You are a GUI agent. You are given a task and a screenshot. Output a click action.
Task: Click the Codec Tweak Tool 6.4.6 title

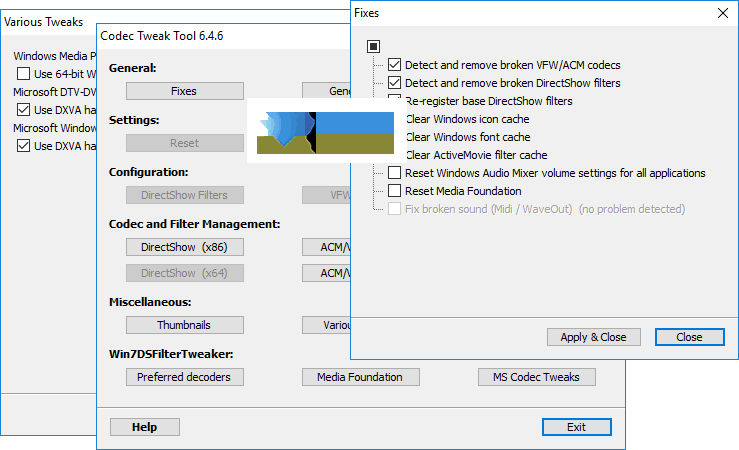tap(162, 36)
